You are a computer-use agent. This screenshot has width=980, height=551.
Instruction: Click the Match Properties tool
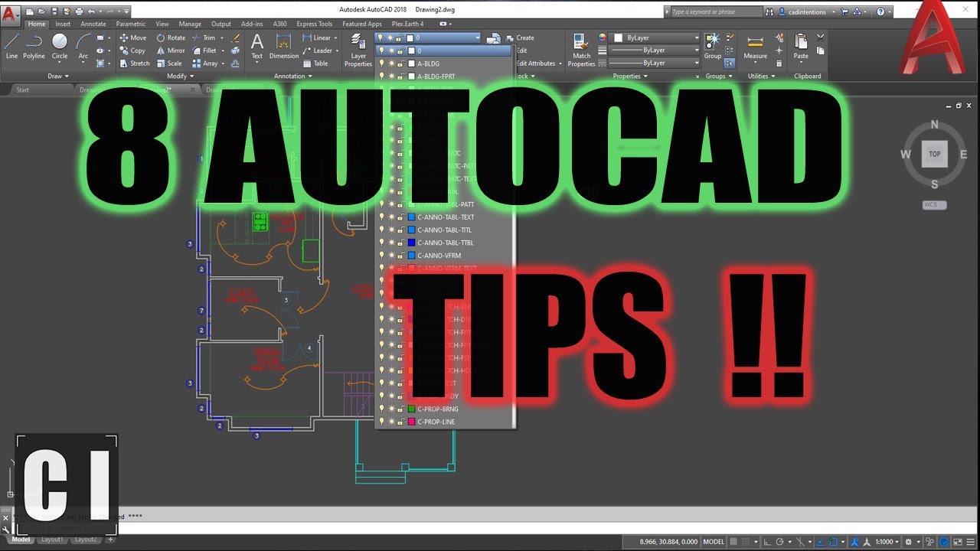coord(582,51)
